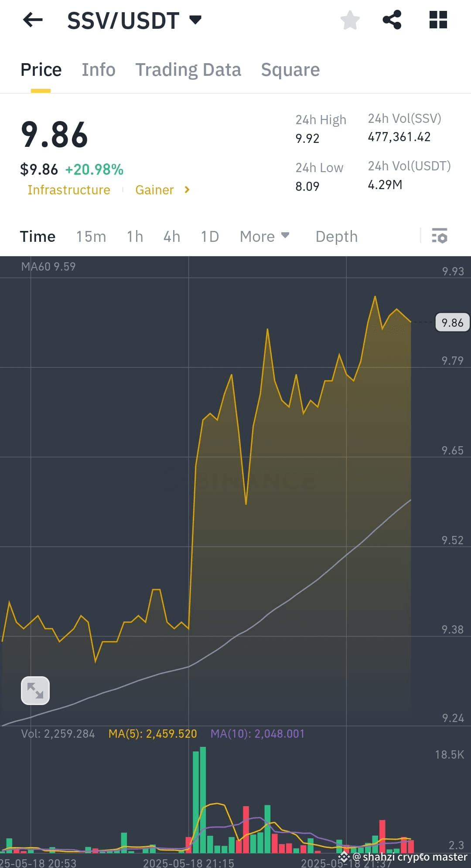Open chart indicator settings icon beside Depth
Viewport: 471px width, 868px height.
440,236
